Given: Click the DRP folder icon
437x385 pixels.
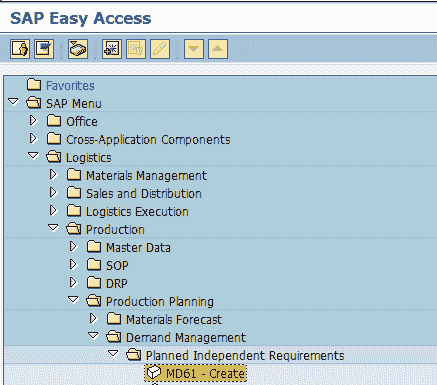Looking at the screenshot, I should 94,283.
